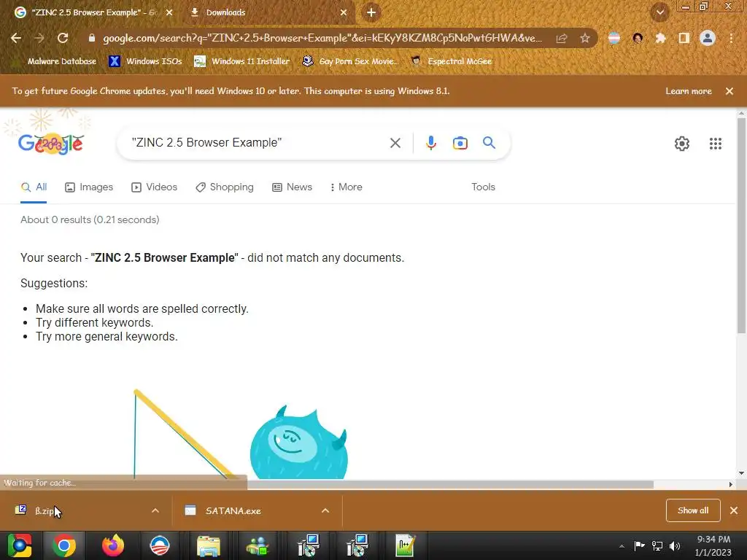747x560 pixels.
Task: Open the circular O-logo taskbar app
Action: [x=160, y=545]
